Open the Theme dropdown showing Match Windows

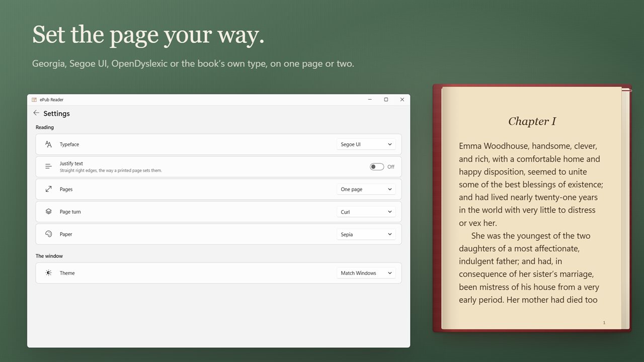point(366,273)
